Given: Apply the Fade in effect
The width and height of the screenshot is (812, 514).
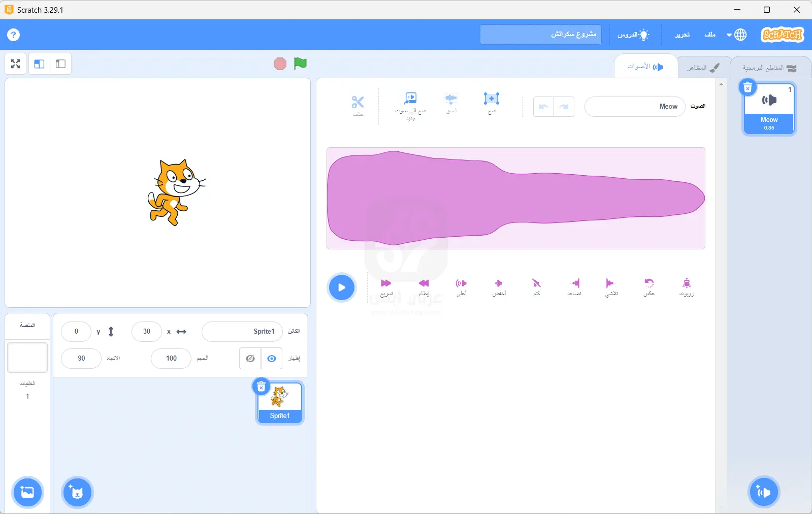Looking at the screenshot, I should click(x=574, y=287).
